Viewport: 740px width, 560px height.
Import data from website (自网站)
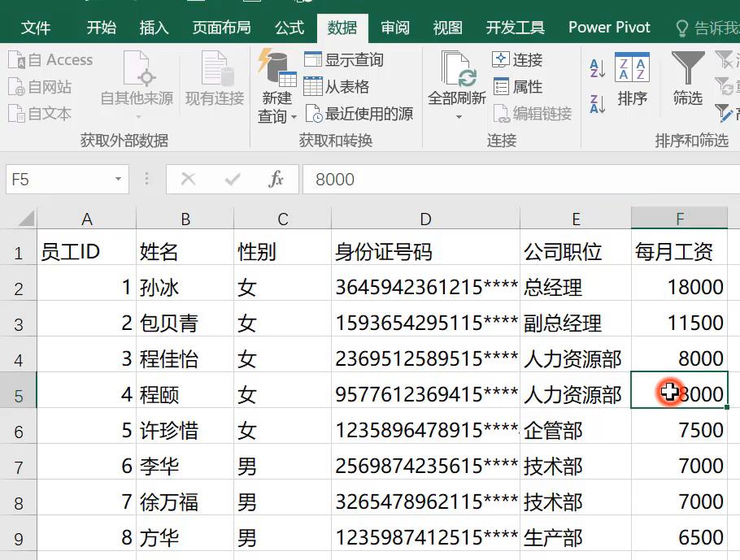tap(41, 87)
